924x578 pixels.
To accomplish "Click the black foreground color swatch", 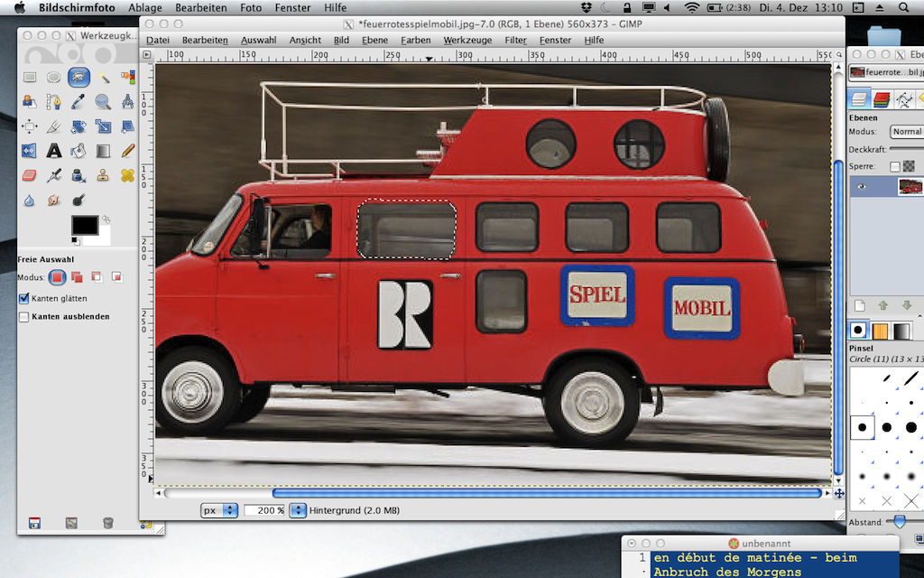I will (84, 225).
